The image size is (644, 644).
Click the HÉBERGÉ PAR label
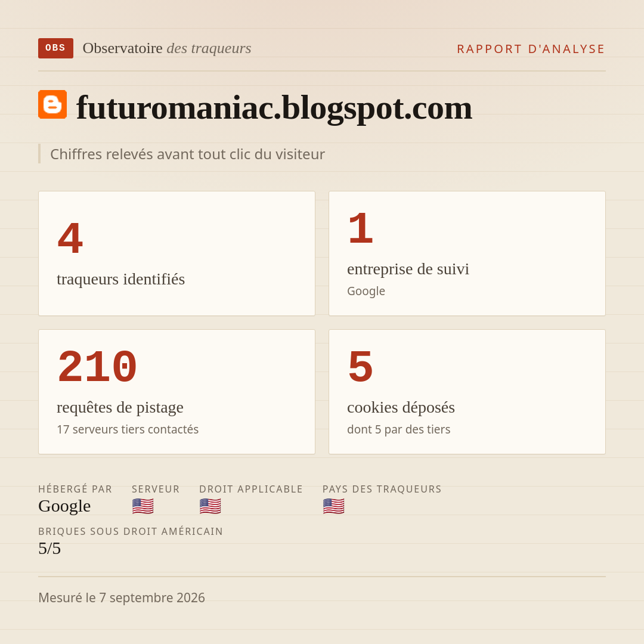(75, 489)
